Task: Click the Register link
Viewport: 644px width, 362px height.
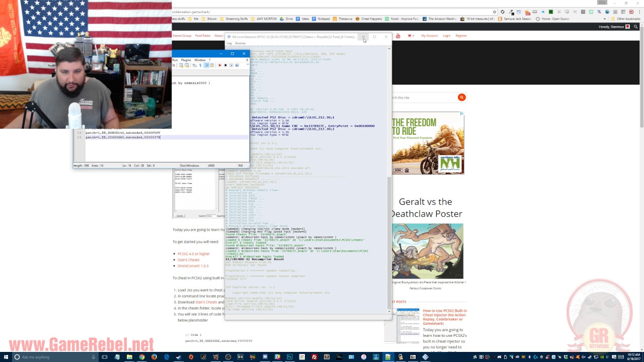Action: click(461, 36)
